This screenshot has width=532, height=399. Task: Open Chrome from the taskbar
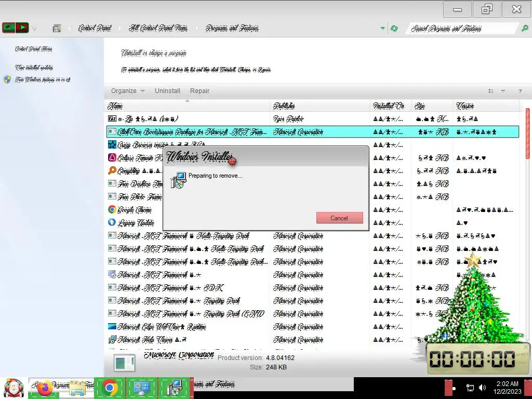(110, 388)
